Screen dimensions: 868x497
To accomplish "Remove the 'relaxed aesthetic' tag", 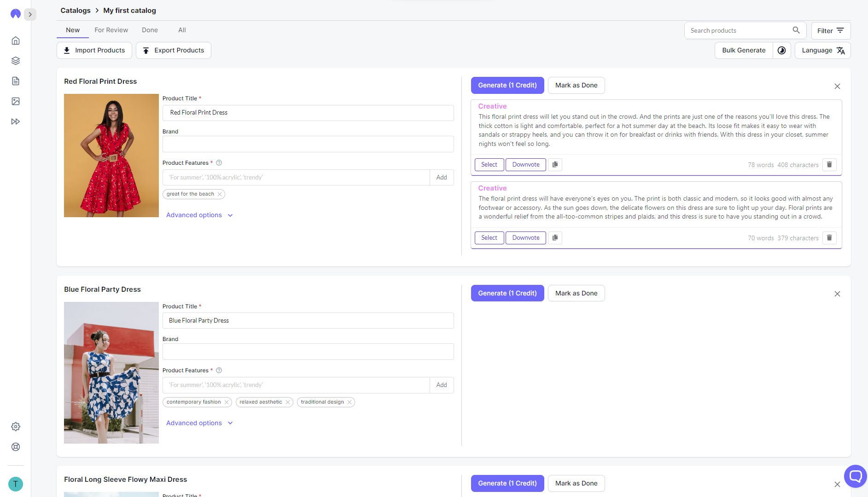I will 288,402.
